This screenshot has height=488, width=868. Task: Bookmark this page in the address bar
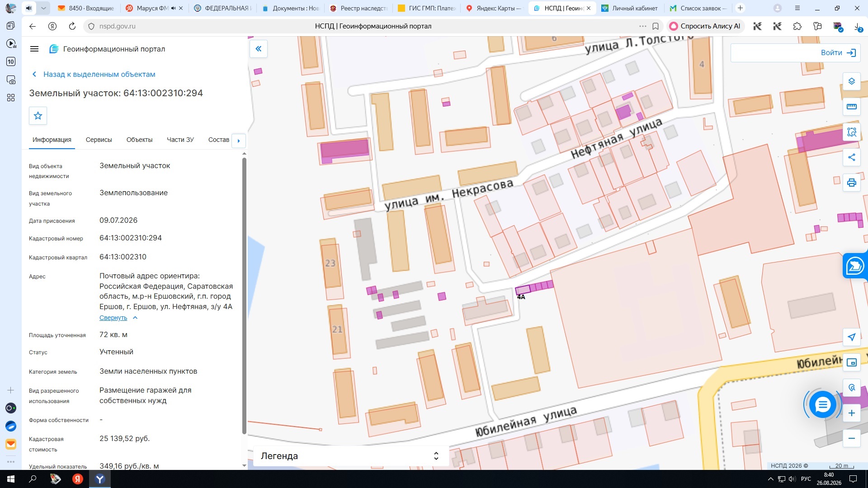click(x=656, y=26)
